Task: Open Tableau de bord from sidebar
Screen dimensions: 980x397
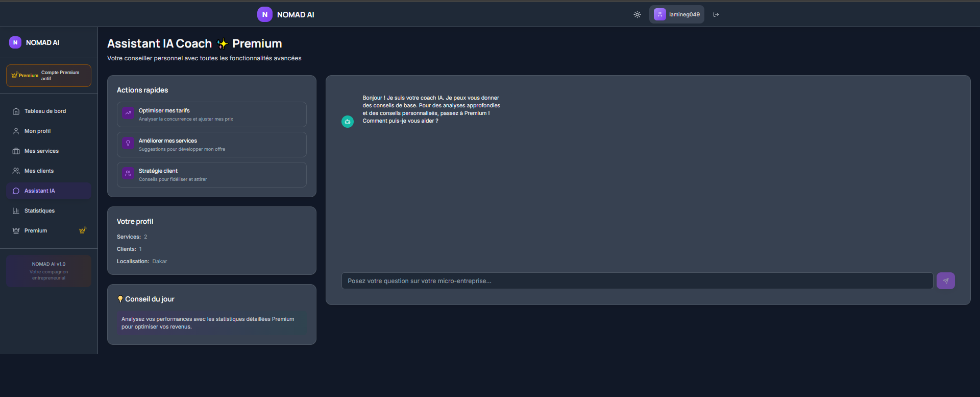Action: [x=48, y=111]
